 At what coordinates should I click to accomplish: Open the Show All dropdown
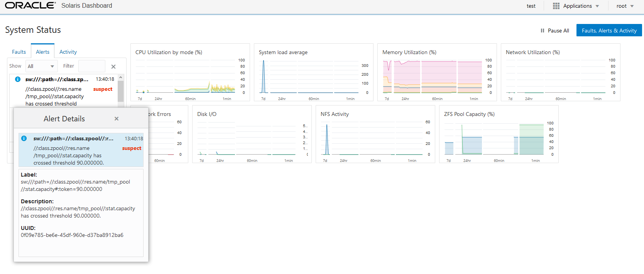(x=42, y=66)
